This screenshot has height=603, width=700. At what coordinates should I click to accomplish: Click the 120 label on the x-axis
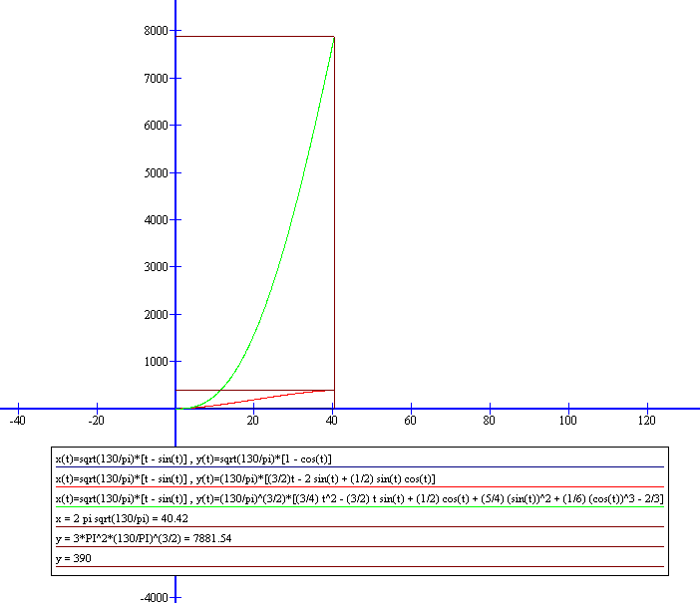coord(646,421)
